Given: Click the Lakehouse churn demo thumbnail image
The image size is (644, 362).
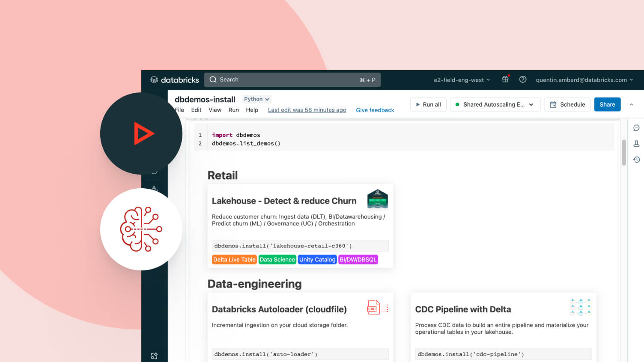Looking at the screenshot, I should (x=378, y=199).
